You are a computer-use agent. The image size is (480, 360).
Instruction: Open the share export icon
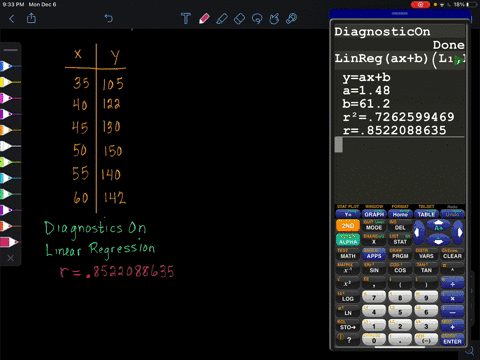tap(31, 18)
